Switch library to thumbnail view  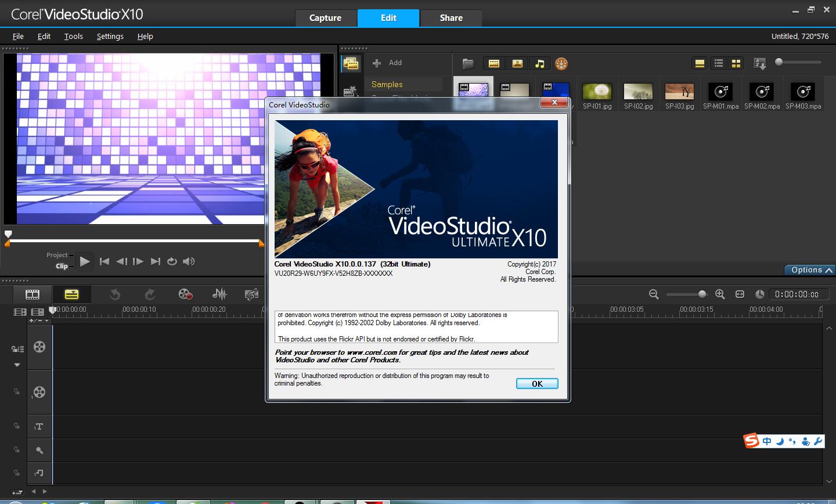coord(736,63)
